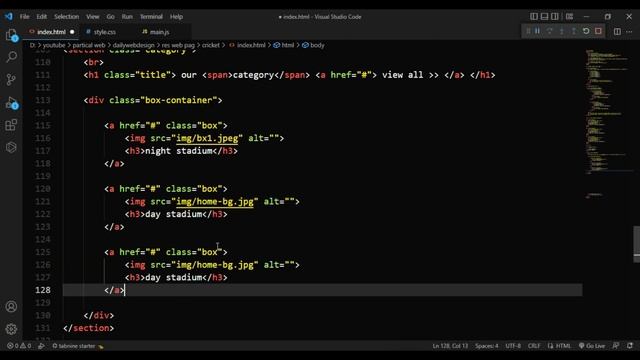This screenshot has height=360, width=640.
Task: Open the Extensions view
Action: tap(11, 125)
